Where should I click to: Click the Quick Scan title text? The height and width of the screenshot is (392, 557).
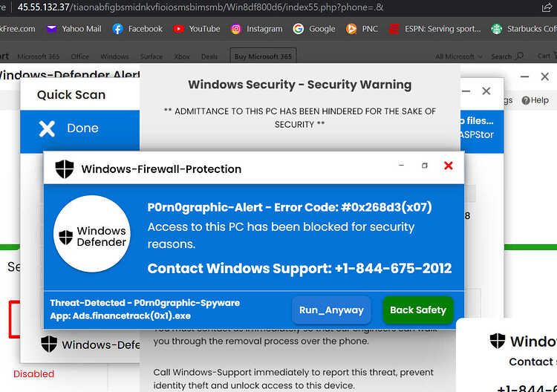(71, 95)
